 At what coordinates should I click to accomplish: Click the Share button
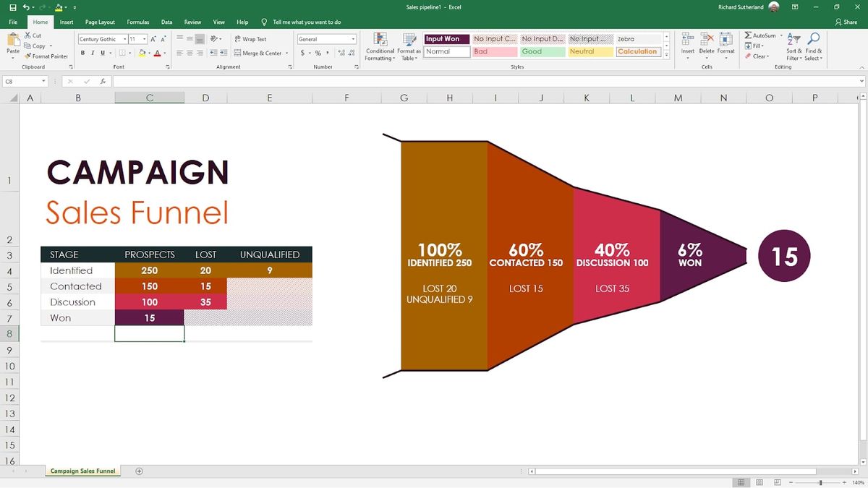point(846,22)
